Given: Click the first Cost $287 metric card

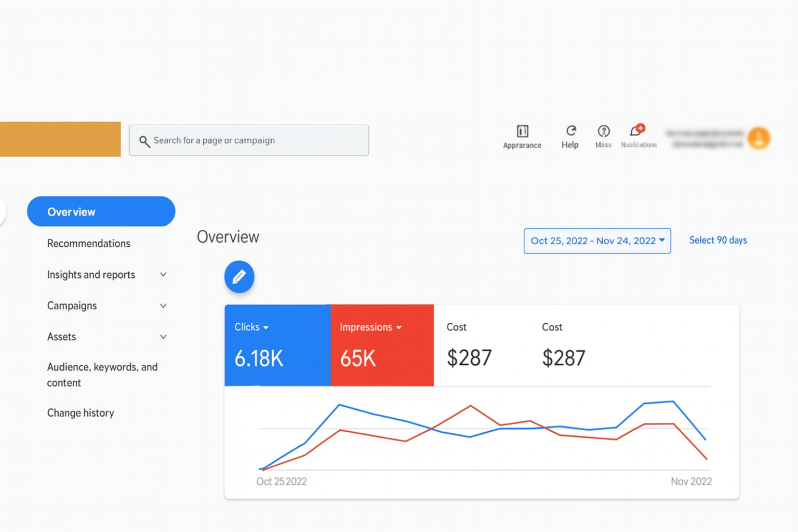Looking at the screenshot, I should point(469,345).
